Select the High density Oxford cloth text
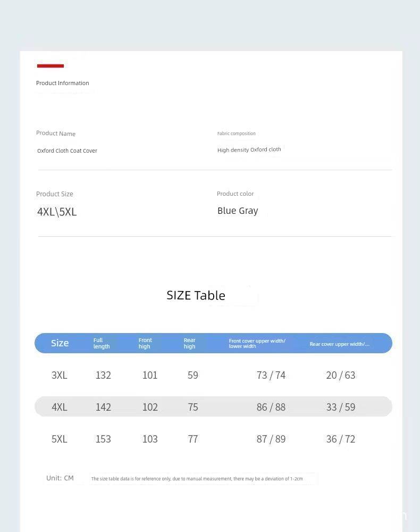 [249, 149]
